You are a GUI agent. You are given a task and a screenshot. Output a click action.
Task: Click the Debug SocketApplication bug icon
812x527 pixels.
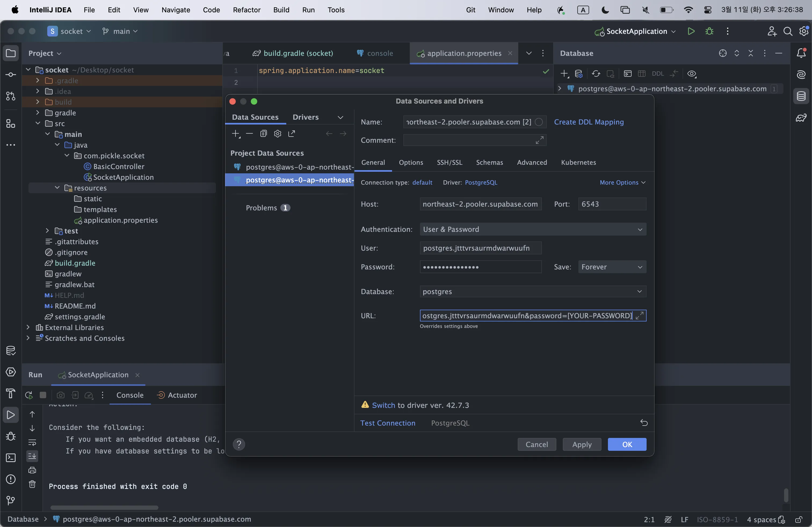[709, 31]
